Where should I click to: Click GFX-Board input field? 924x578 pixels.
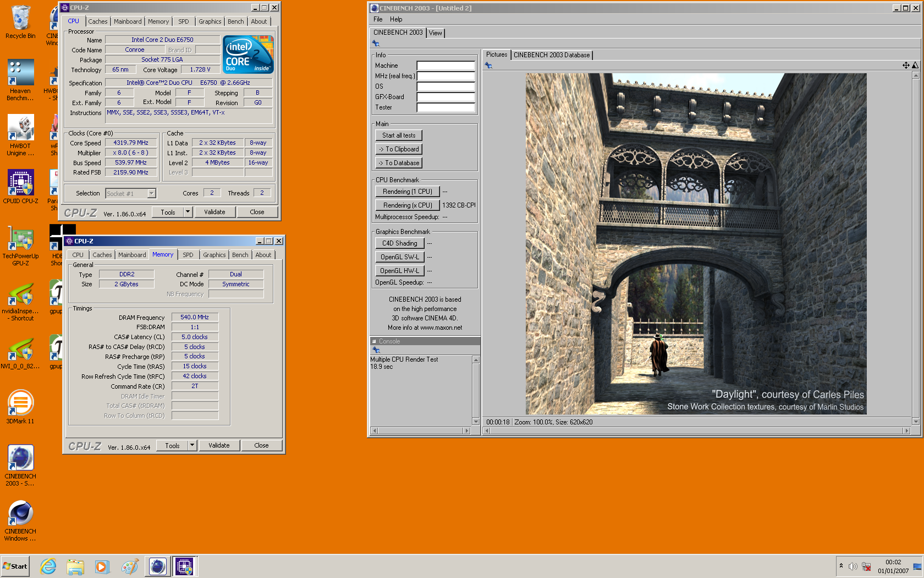[446, 97]
